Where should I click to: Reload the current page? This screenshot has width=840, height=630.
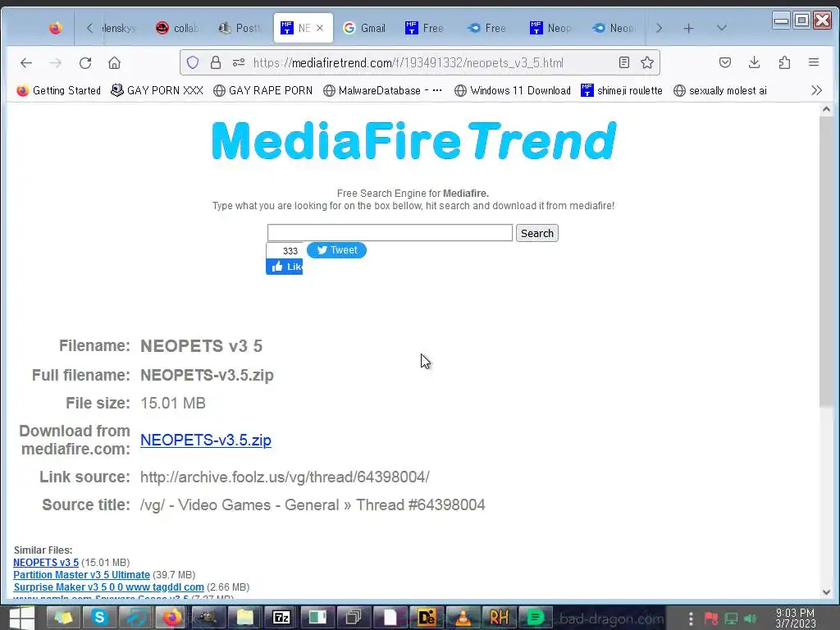pos(85,63)
